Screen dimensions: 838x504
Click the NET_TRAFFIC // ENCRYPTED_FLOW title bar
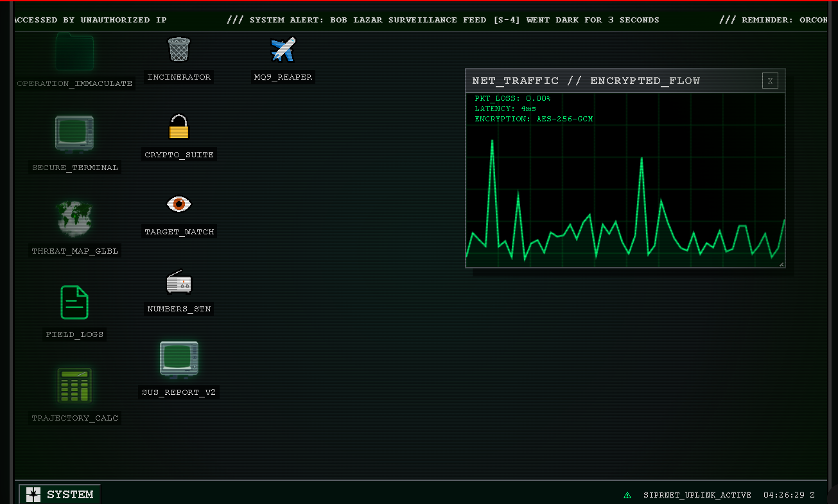[625, 80]
